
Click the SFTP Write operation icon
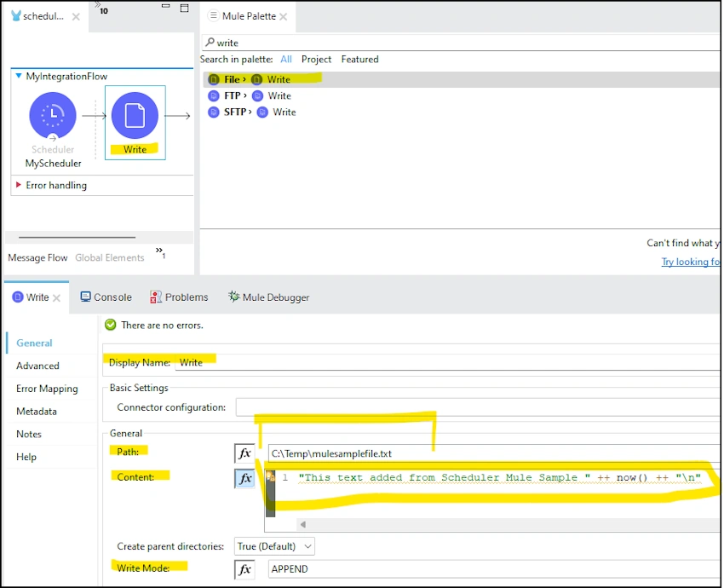[x=262, y=112]
